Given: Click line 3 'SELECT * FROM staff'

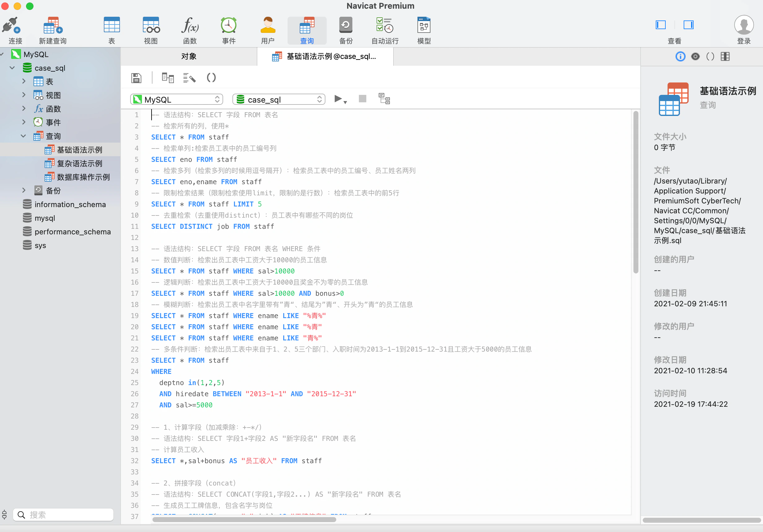Looking at the screenshot, I should click(x=190, y=137).
